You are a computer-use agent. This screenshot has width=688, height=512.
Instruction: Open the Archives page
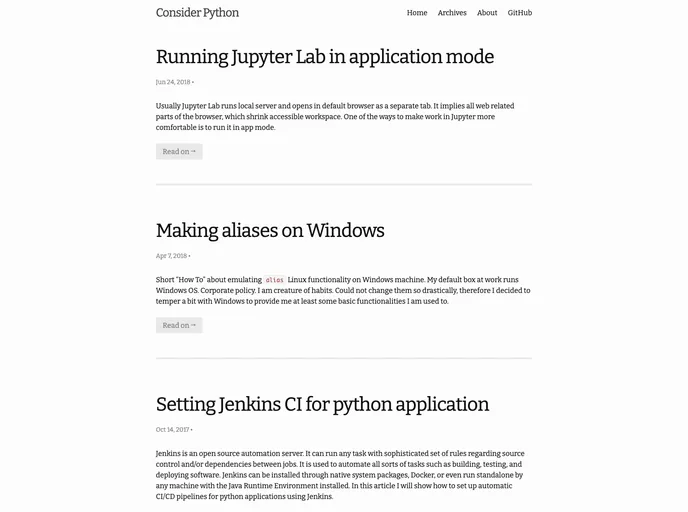click(452, 13)
